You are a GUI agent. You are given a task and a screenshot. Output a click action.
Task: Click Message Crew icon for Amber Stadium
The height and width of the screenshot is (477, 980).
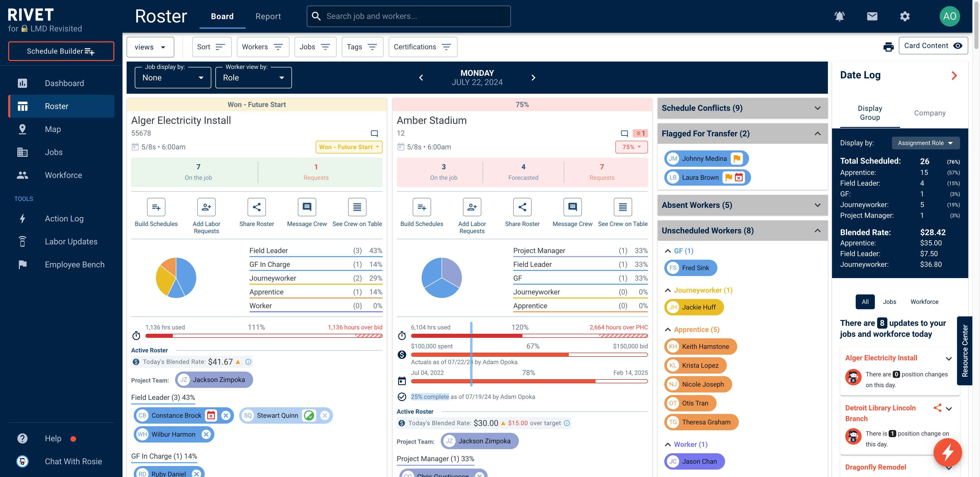572,207
